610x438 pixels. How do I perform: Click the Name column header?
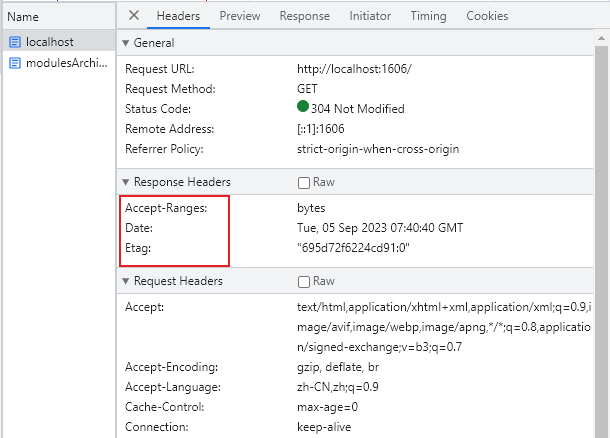pos(23,16)
